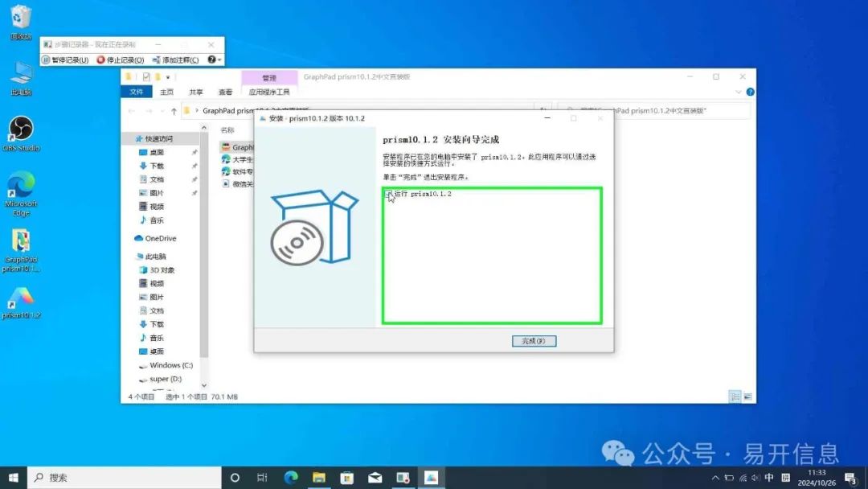Open the notification center icon
Image resolution: width=868 pixels, height=489 pixels.
(851, 478)
